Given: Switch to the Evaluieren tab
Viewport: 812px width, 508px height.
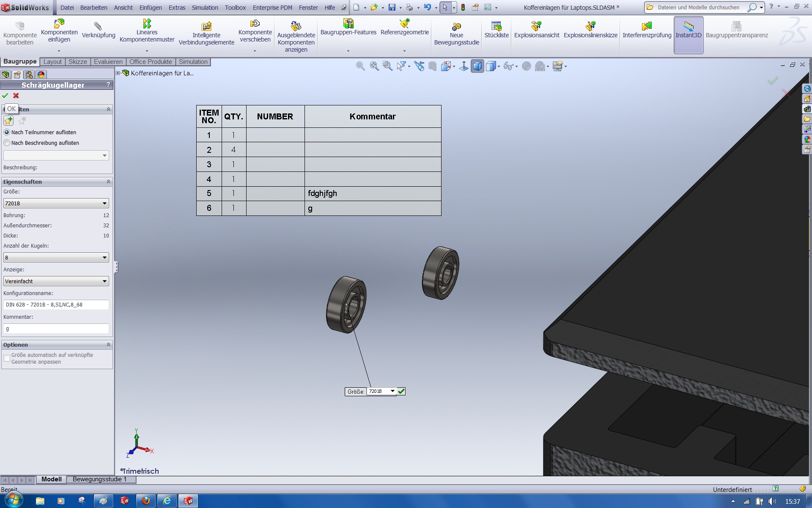Looking at the screenshot, I should 108,62.
